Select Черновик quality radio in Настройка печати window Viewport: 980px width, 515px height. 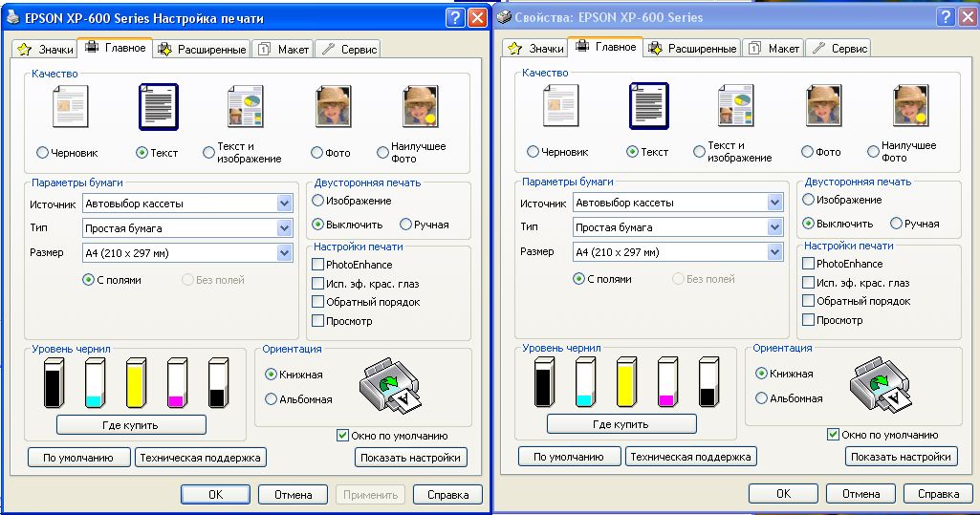(x=42, y=152)
